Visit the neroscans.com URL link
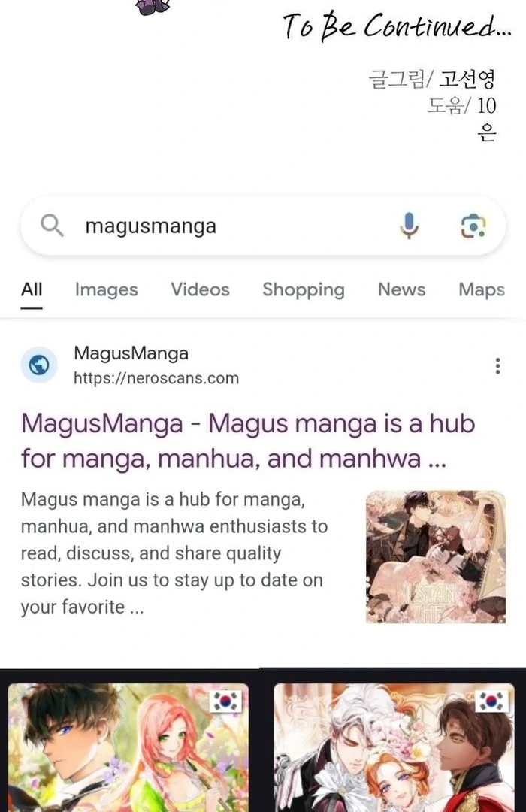The image size is (526, 812). [x=156, y=378]
